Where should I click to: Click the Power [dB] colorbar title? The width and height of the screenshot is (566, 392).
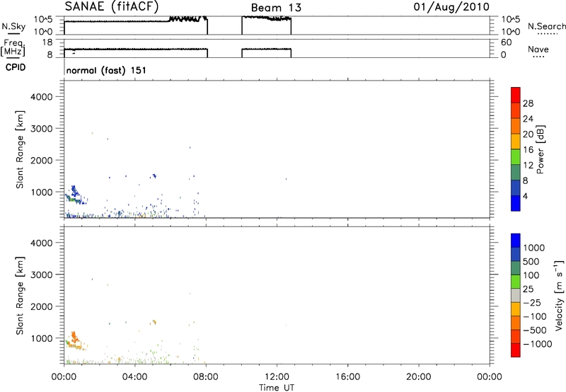[x=540, y=149]
